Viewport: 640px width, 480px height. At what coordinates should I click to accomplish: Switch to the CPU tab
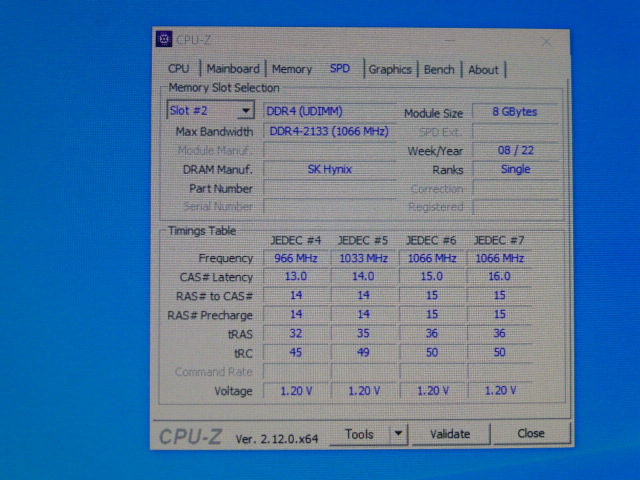click(179, 69)
